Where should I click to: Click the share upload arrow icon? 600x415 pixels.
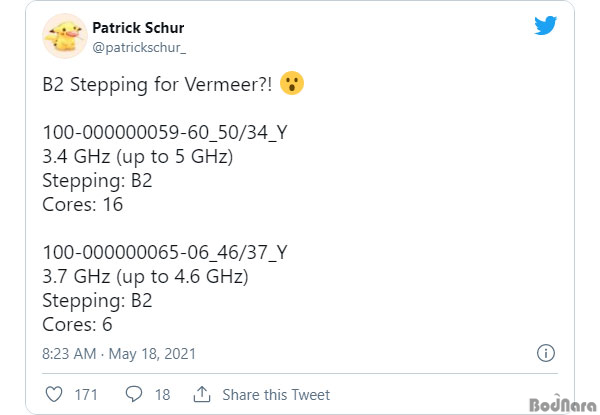tap(202, 394)
